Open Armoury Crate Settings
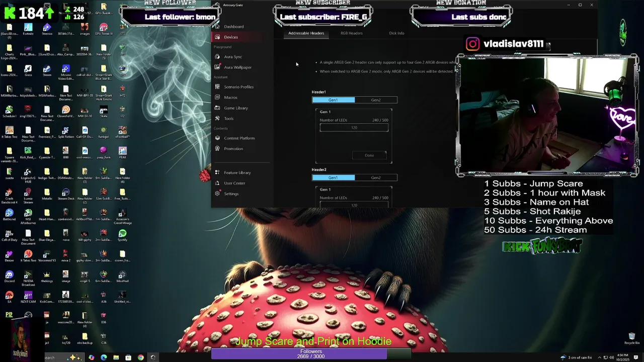Screen dimensions: 644x362 [231, 194]
